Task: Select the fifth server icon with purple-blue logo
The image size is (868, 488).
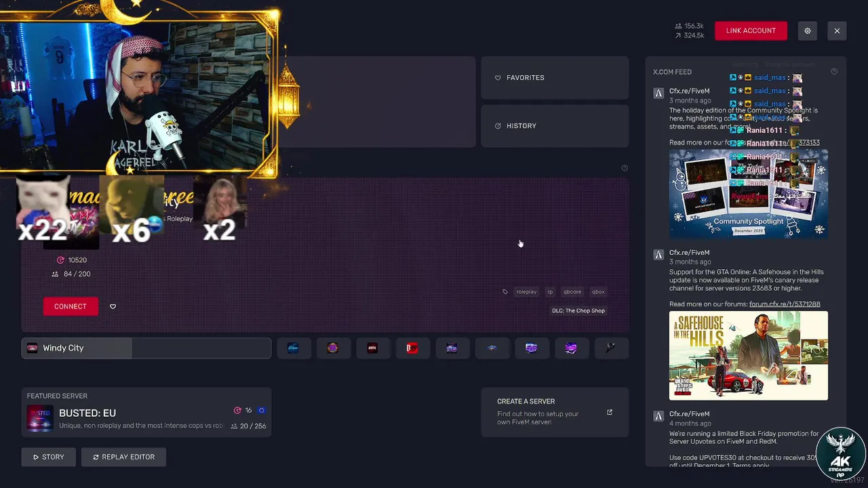Action: [x=452, y=348]
